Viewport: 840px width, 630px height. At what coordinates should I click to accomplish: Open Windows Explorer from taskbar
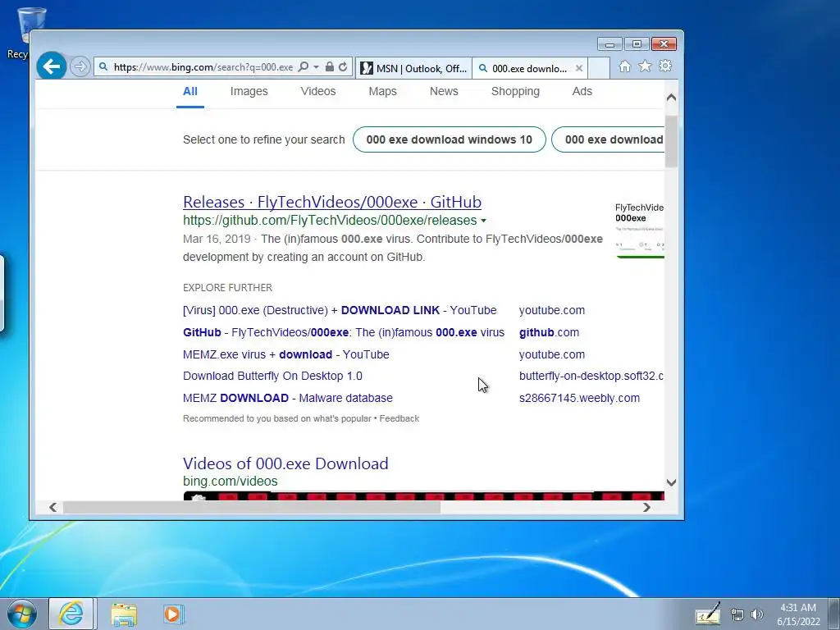click(x=124, y=614)
